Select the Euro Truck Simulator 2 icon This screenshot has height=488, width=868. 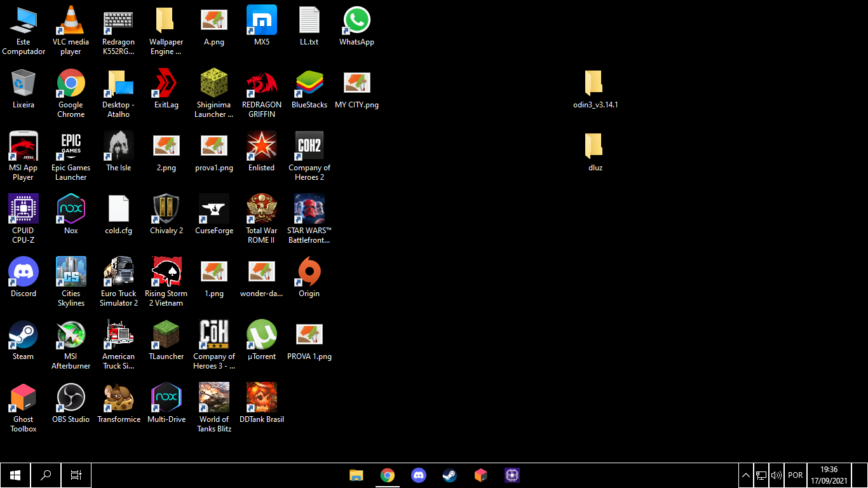119,281
